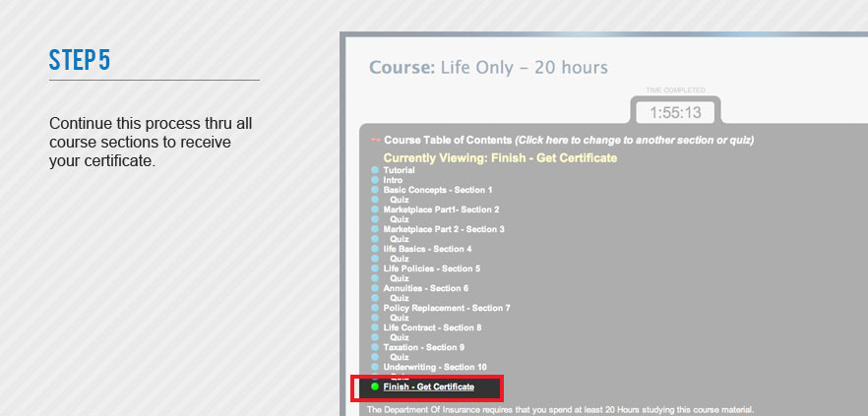The height and width of the screenshot is (416, 868).
Task: Select Marketplace Part 2 - Section 3
Action: (443, 229)
